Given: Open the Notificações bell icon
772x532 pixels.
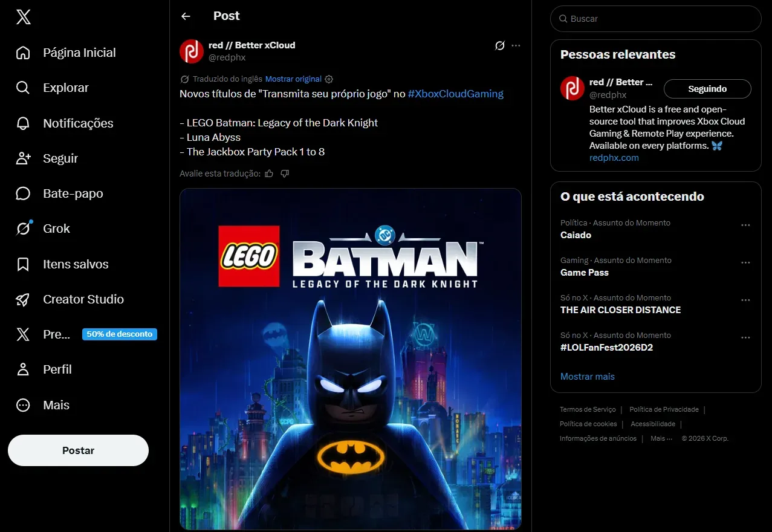Looking at the screenshot, I should (23, 123).
